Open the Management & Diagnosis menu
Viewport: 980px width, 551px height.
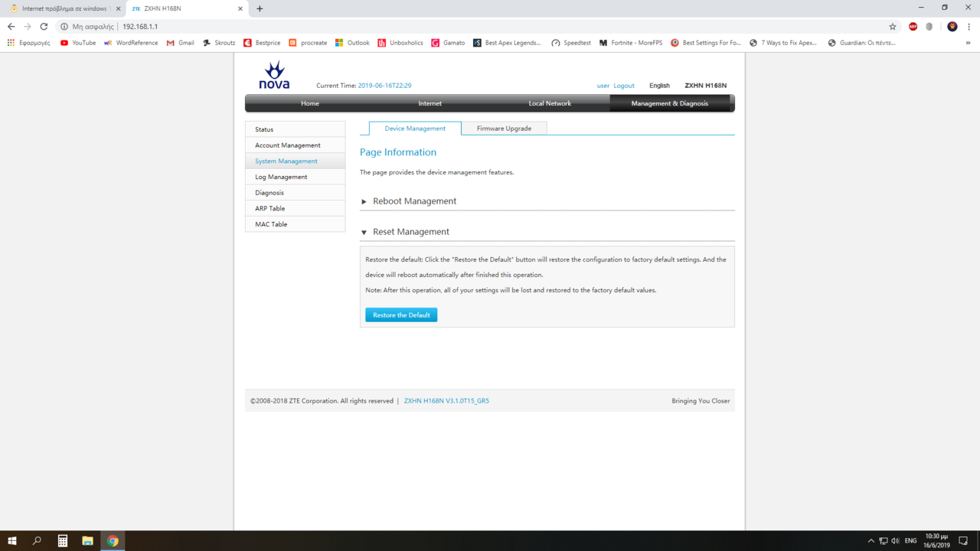click(670, 103)
